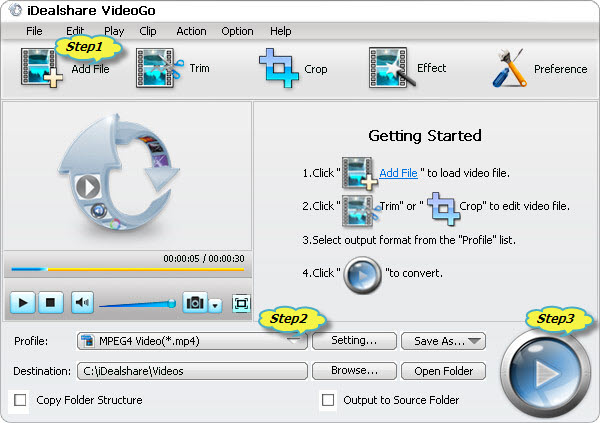Open the Clip menu
Viewport: 600px width, 423px height.
coord(148,31)
